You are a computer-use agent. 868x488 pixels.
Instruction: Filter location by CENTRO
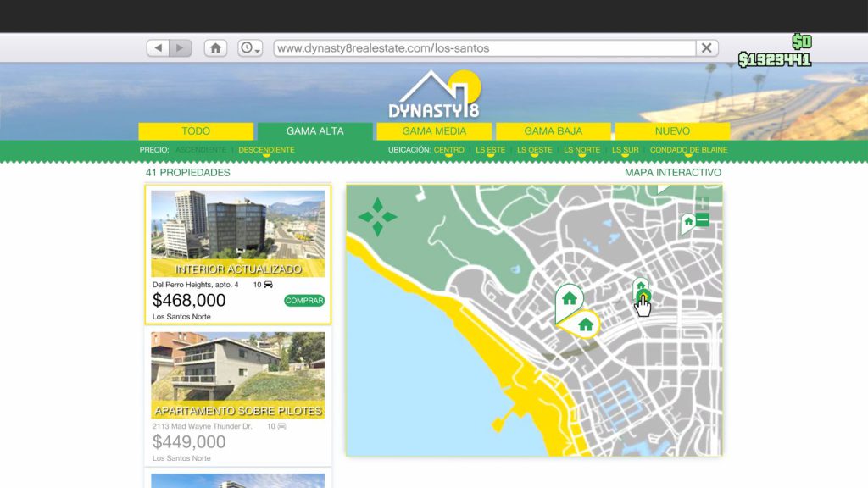coord(449,150)
